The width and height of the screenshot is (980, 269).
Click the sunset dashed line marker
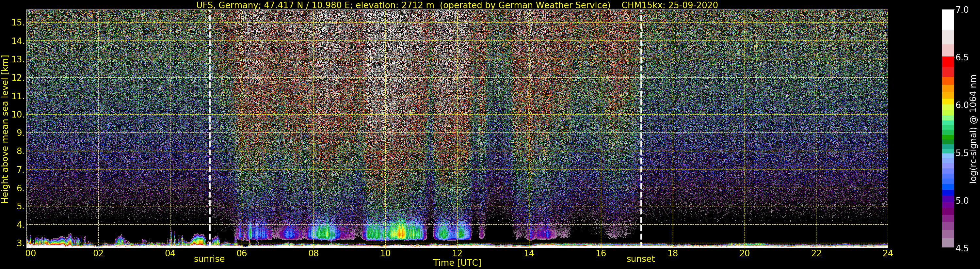tap(641, 128)
